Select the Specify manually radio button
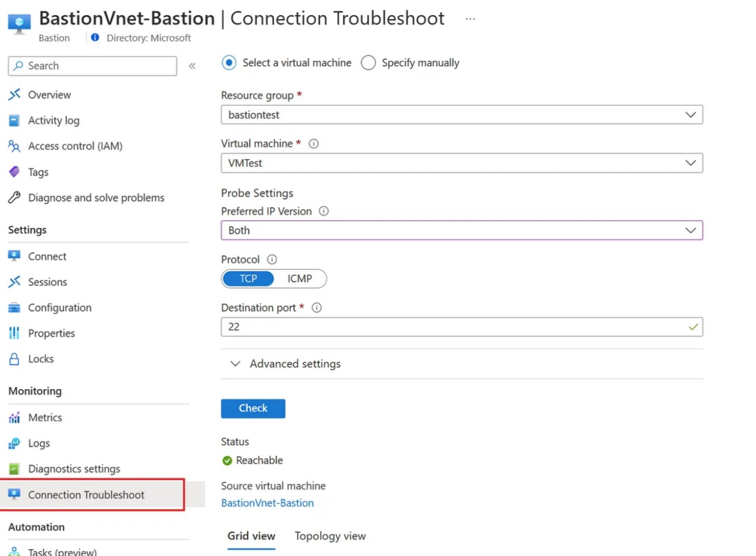The width and height of the screenshot is (756, 556). [369, 63]
